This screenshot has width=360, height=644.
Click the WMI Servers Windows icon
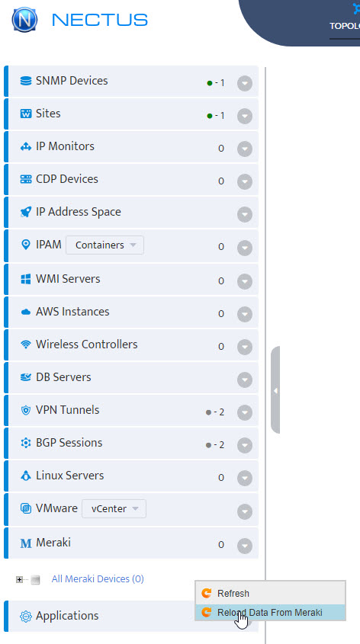point(26,279)
